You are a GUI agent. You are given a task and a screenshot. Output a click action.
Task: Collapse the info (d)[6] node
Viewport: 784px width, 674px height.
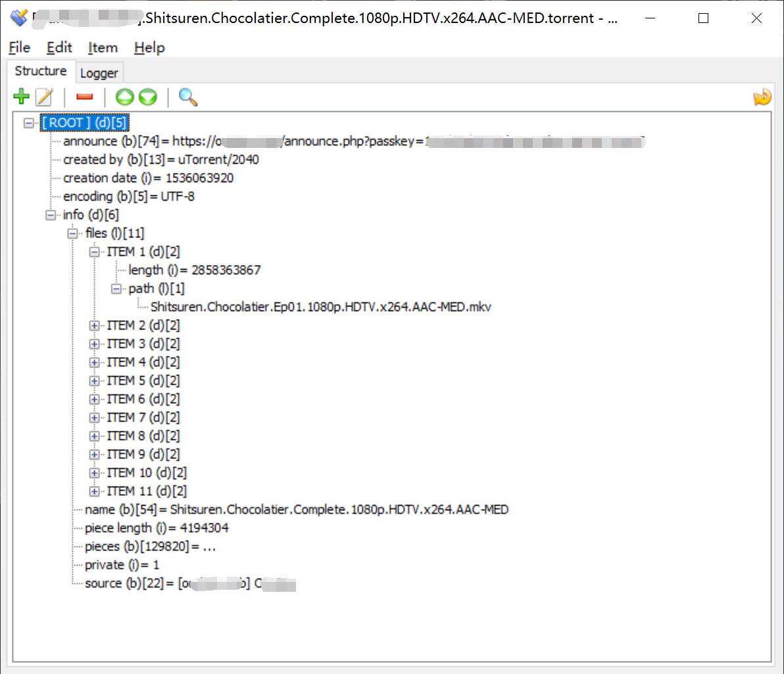pos(51,215)
